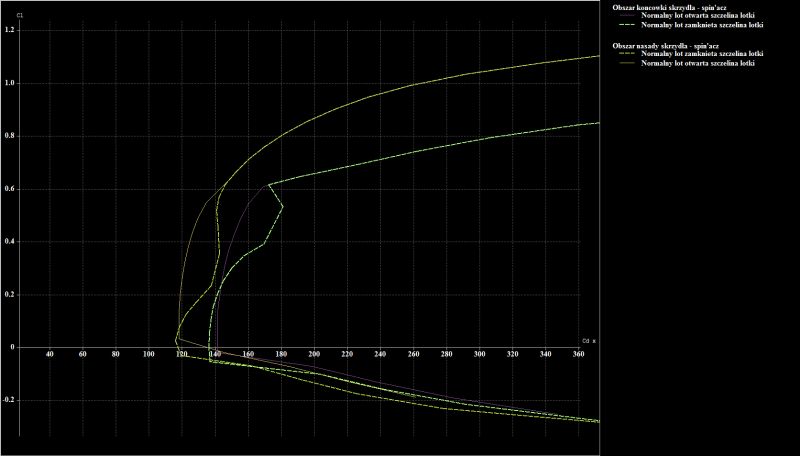Click the dashed olive legend swatch under nasady
Image resolution: width=800 pixels, height=456 pixels.
625,54
